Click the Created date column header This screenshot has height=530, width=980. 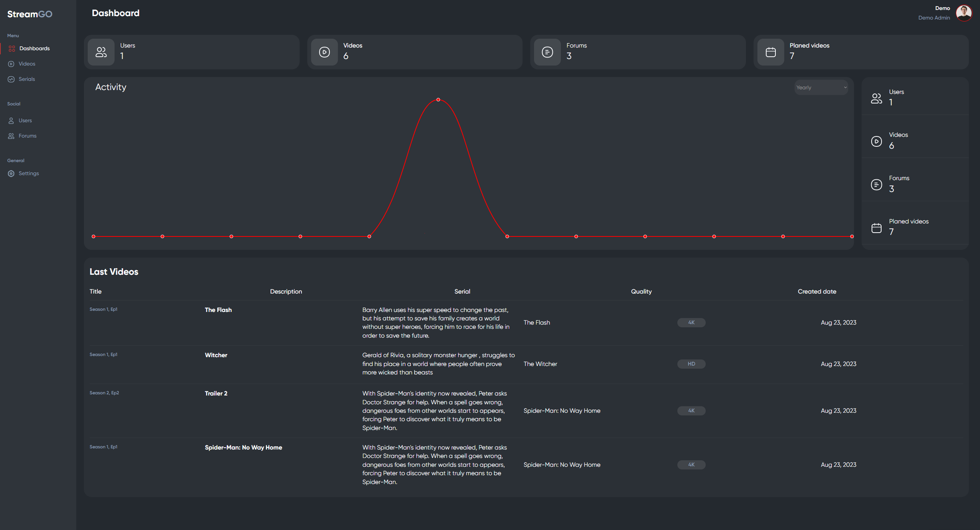(x=817, y=292)
